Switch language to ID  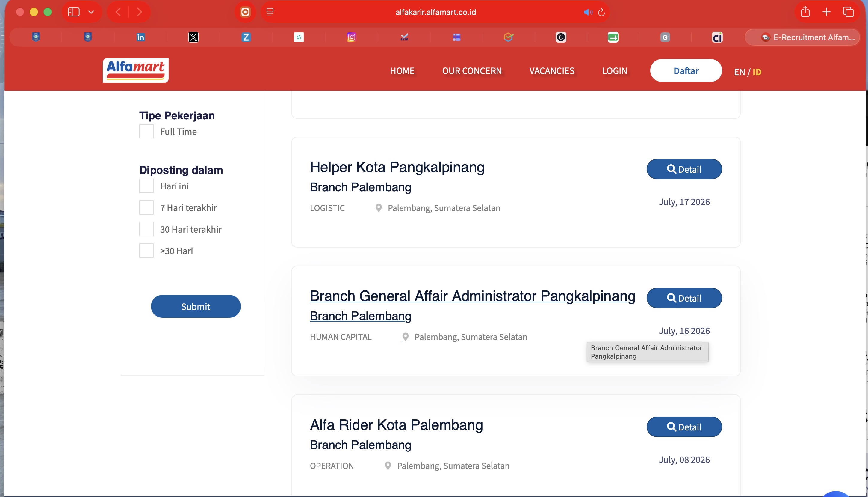tap(757, 72)
